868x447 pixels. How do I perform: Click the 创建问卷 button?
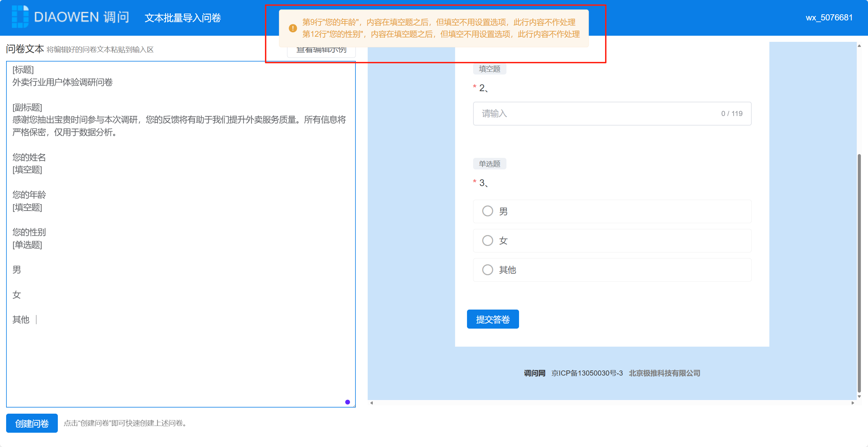tap(32, 423)
